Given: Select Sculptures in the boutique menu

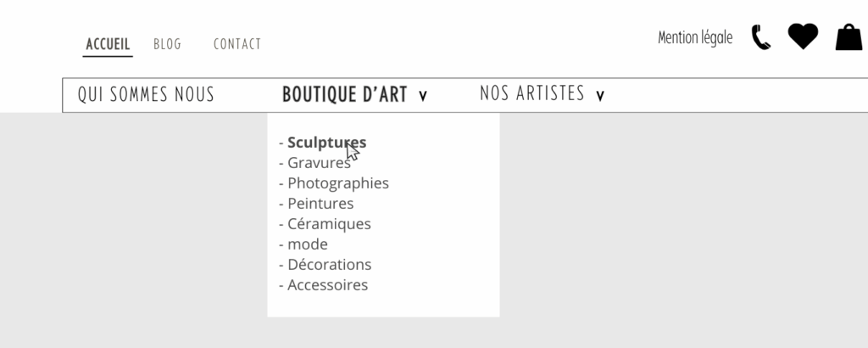Looking at the screenshot, I should pos(326,143).
